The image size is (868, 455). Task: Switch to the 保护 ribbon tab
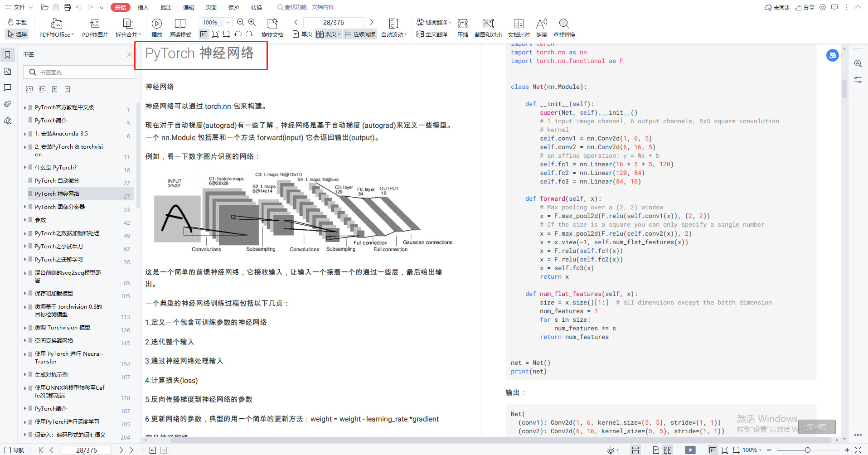point(234,7)
